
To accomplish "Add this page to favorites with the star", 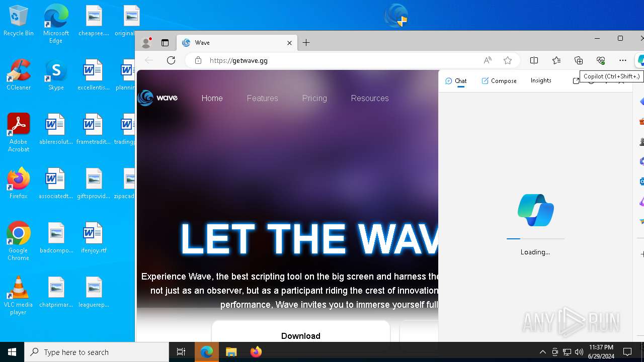I will 508,60.
